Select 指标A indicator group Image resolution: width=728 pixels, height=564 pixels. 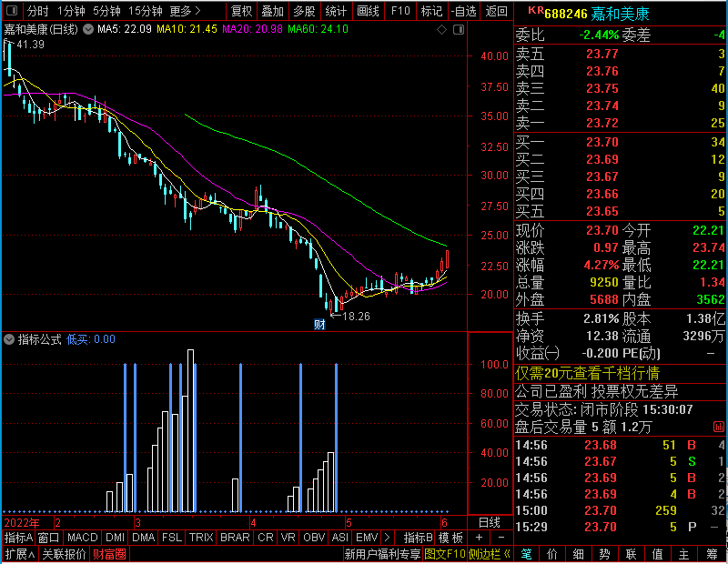18,538
